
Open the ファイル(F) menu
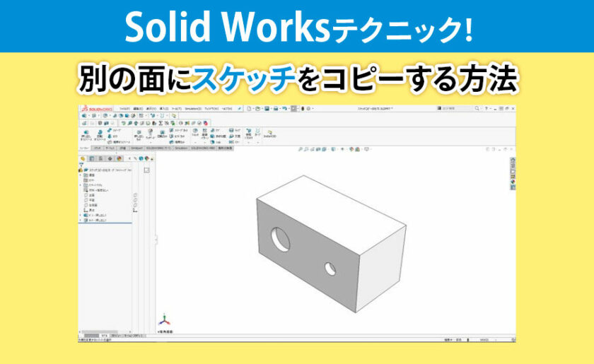[125, 109]
